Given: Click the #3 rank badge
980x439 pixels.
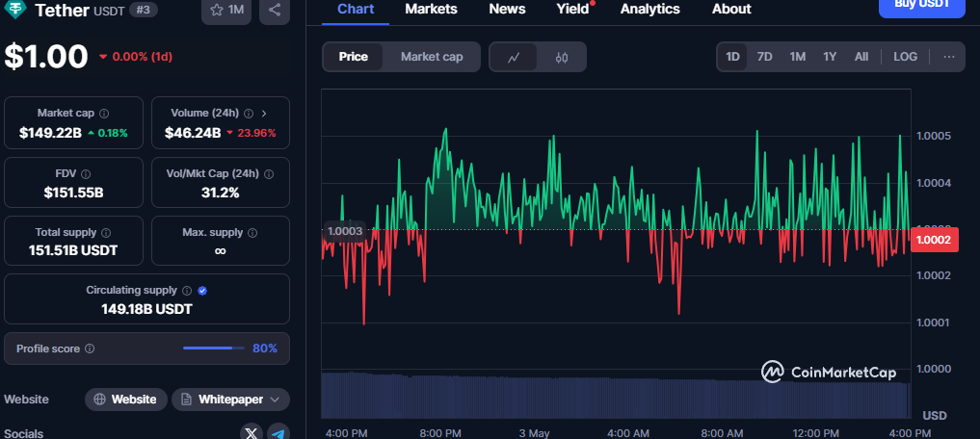Looking at the screenshot, I should 144,10.
